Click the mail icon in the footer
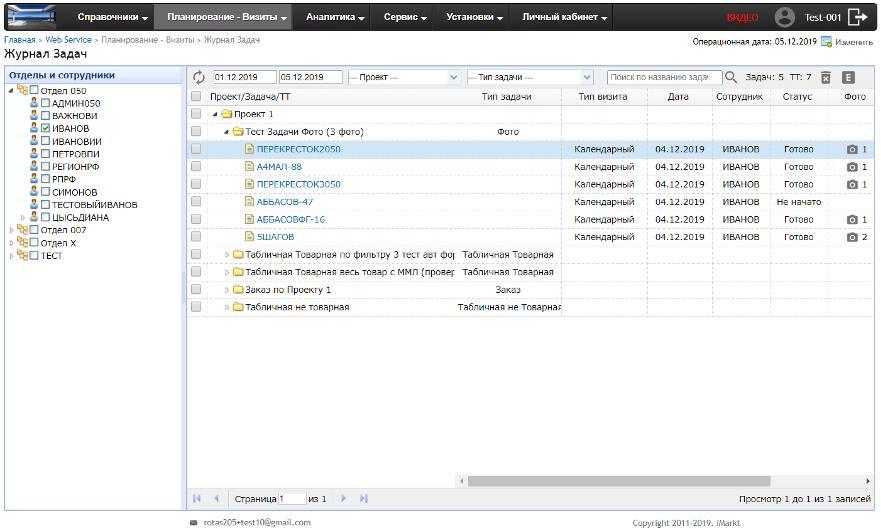Screen dimensions: 881x529 tap(194, 523)
